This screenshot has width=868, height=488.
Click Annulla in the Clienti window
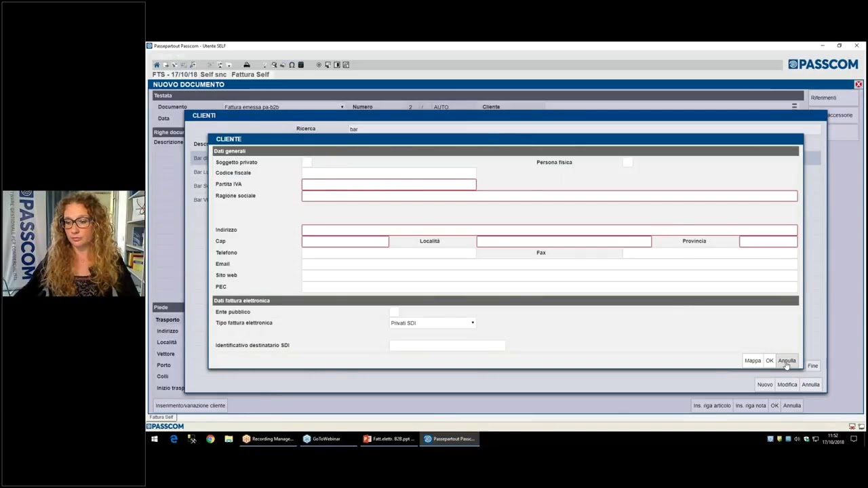(x=810, y=385)
